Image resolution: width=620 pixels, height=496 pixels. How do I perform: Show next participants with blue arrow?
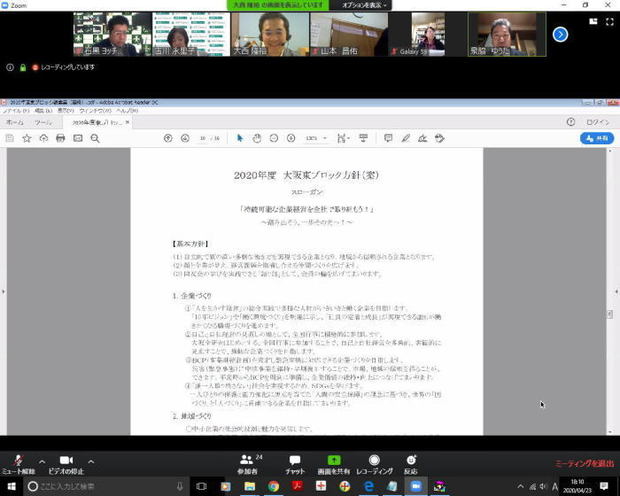(560, 34)
